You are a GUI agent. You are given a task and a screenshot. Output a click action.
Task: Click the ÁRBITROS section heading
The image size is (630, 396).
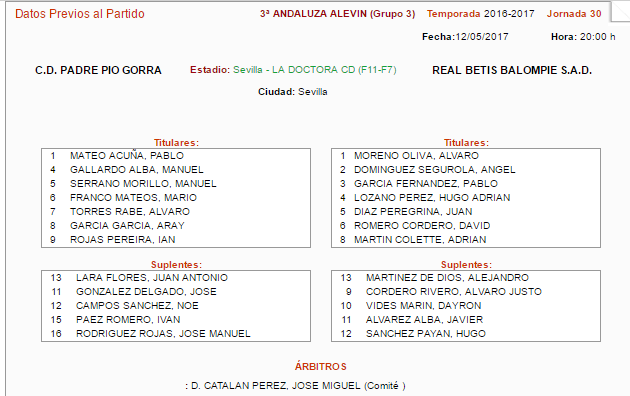click(x=321, y=367)
